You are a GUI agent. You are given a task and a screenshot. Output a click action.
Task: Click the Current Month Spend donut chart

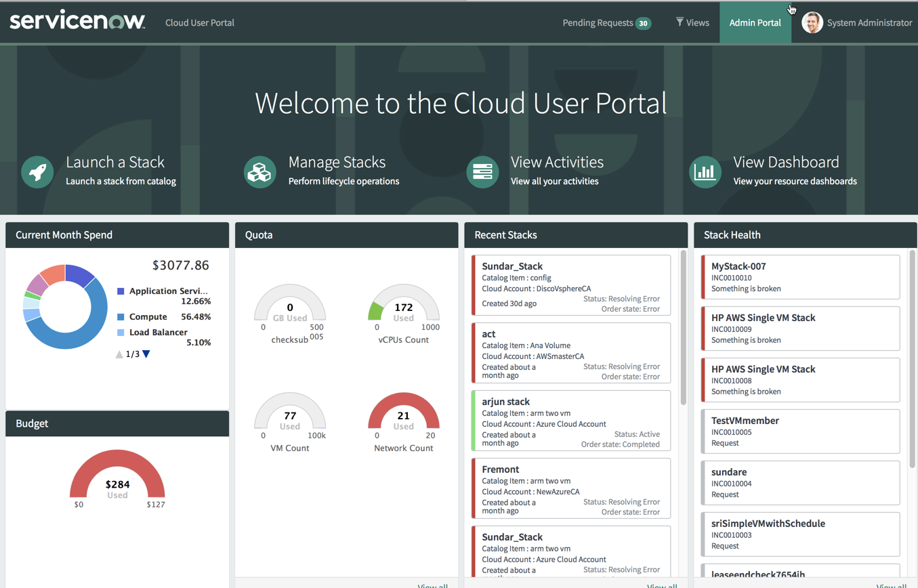65,307
